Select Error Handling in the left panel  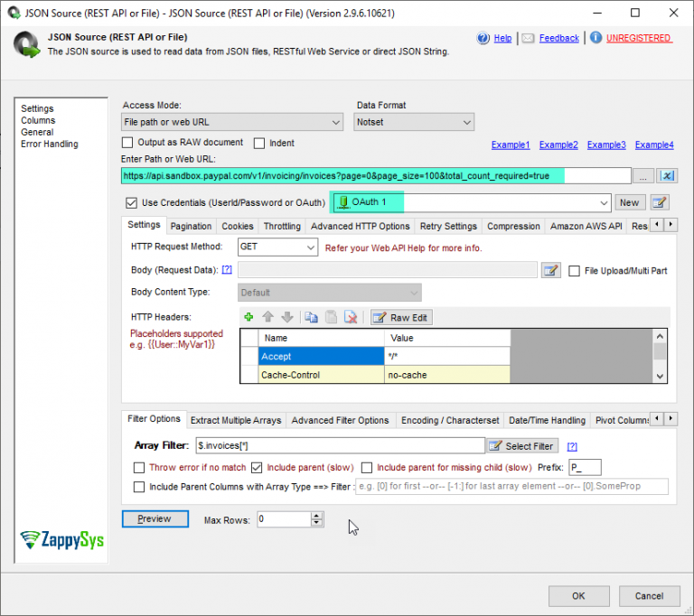(x=50, y=144)
